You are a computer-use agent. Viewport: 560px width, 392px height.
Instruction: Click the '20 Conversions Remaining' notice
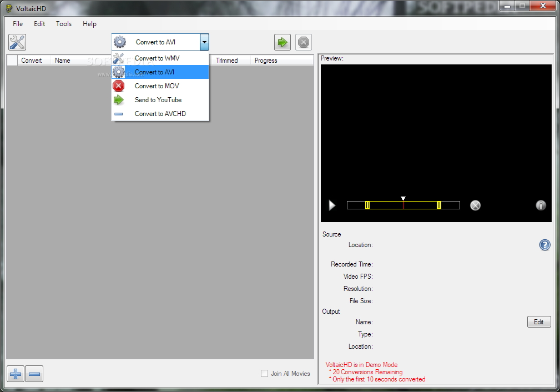click(367, 372)
